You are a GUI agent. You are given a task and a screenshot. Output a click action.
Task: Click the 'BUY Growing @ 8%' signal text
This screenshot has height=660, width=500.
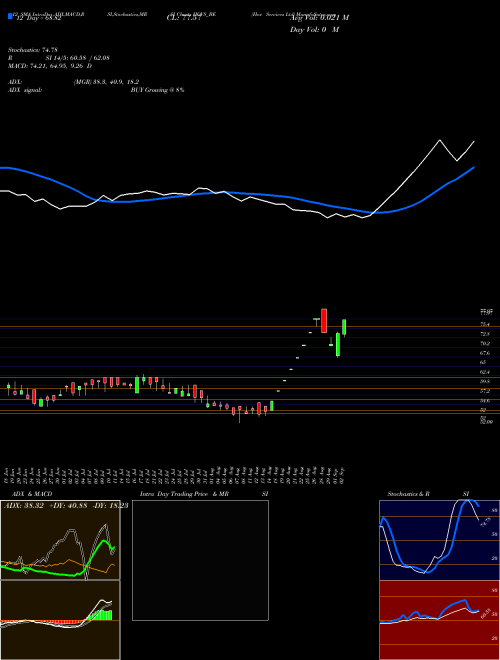point(157,90)
